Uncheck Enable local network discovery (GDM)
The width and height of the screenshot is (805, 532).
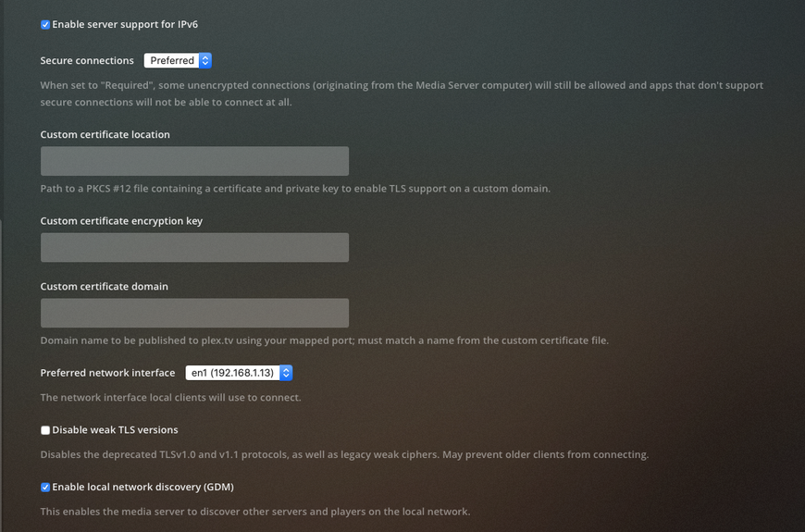click(45, 488)
